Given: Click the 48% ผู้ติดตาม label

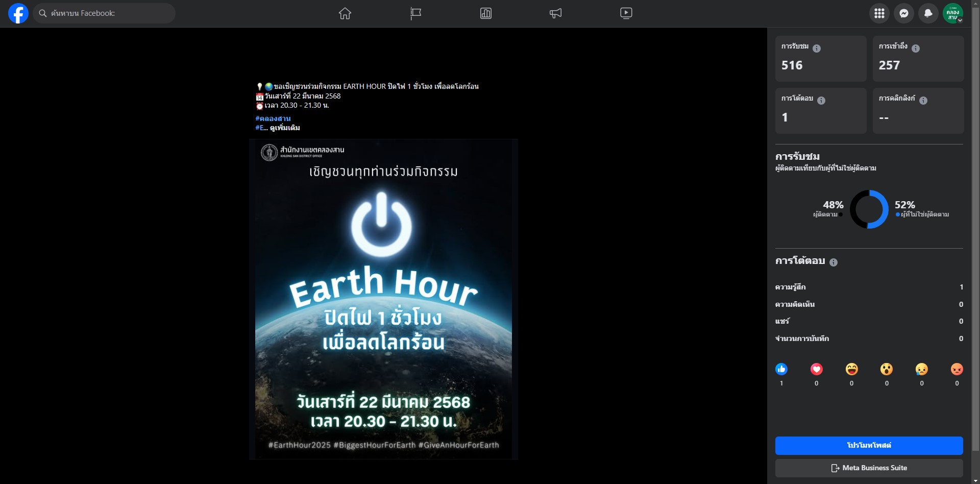Looking at the screenshot, I should pos(828,209).
